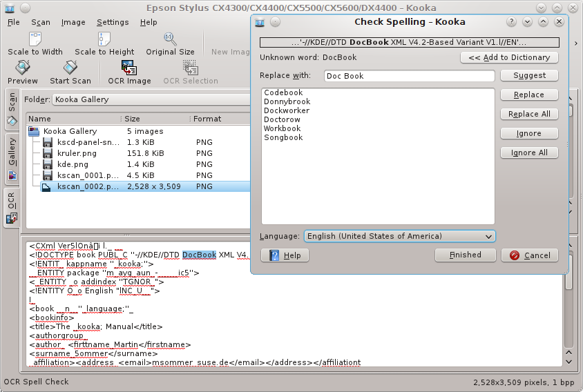Screen dimensions: 583x392
Task: Click the floppy icon beside kde.png
Action: click(47, 164)
